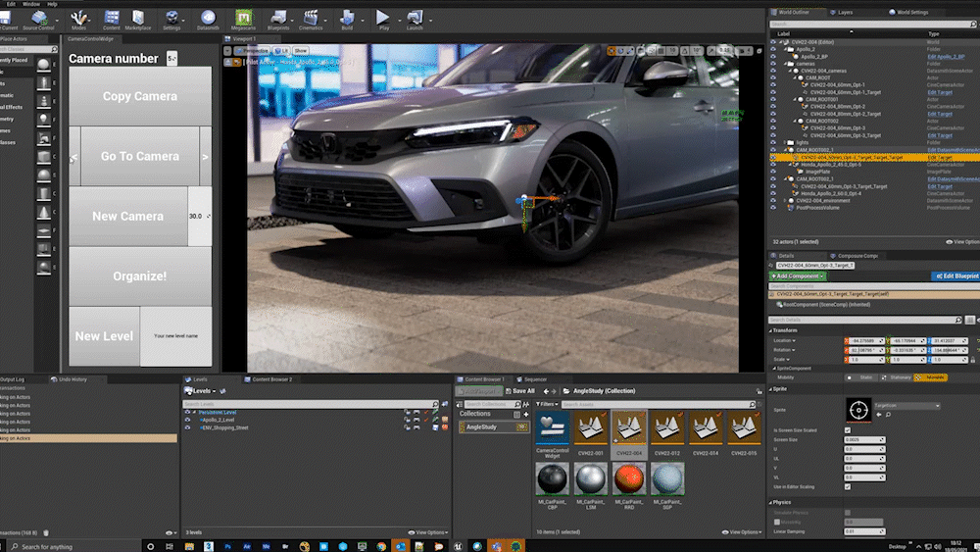Click the Build toolbar icon
The width and height of the screenshot is (980, 552).
pos(347,19)
